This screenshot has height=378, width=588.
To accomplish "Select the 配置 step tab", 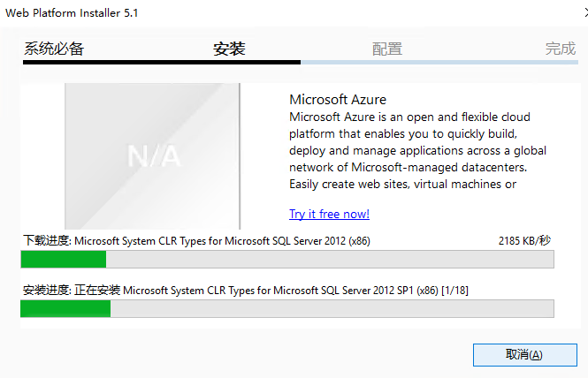I will point(387,49).
